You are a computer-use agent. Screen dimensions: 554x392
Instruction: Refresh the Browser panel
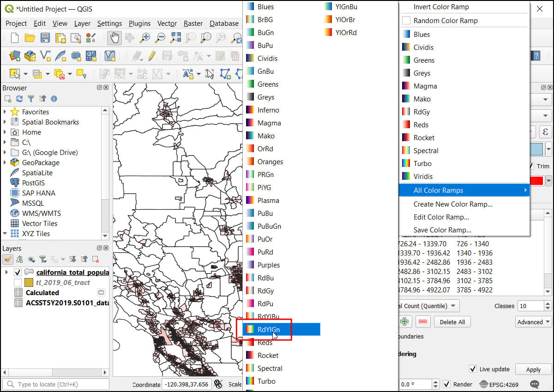coord(19,99)
